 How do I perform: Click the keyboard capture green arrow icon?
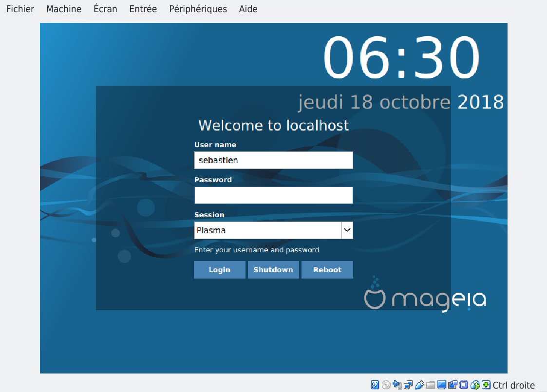[486, 385]
